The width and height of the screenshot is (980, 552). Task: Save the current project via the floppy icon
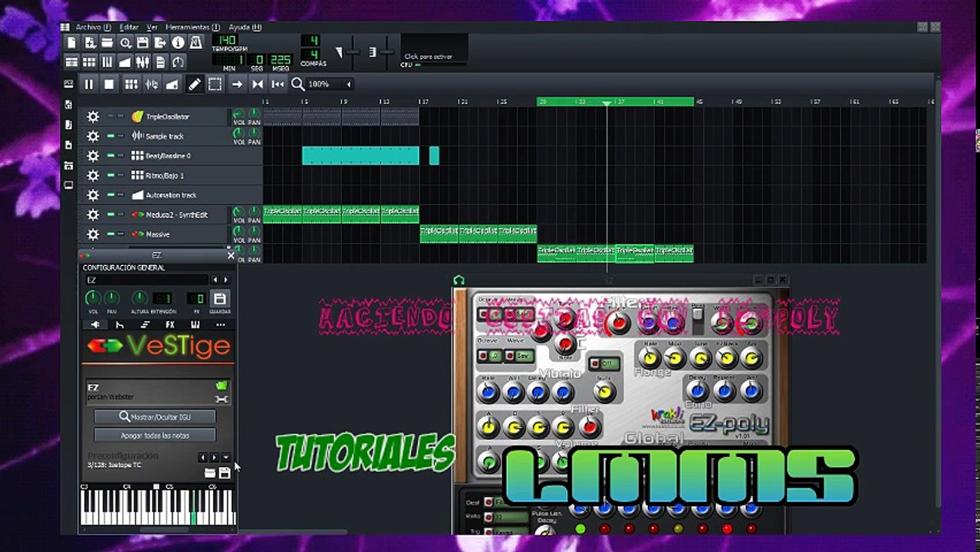[143, 43]
